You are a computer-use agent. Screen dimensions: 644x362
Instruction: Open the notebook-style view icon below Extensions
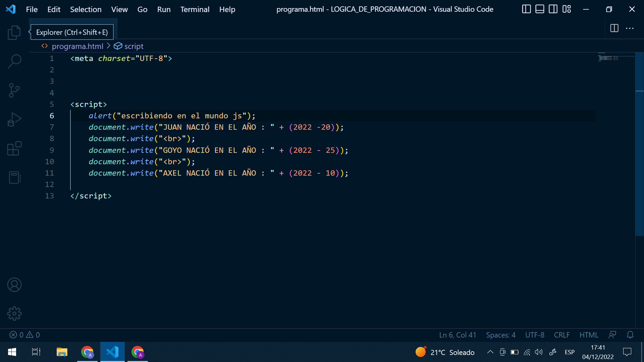point(14,177)
